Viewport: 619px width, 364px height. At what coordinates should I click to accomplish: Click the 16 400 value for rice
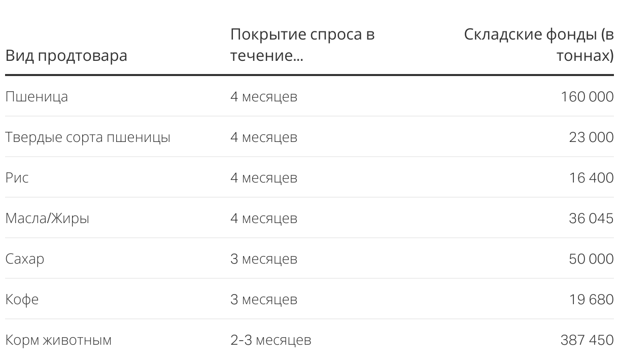click(591, 178)
